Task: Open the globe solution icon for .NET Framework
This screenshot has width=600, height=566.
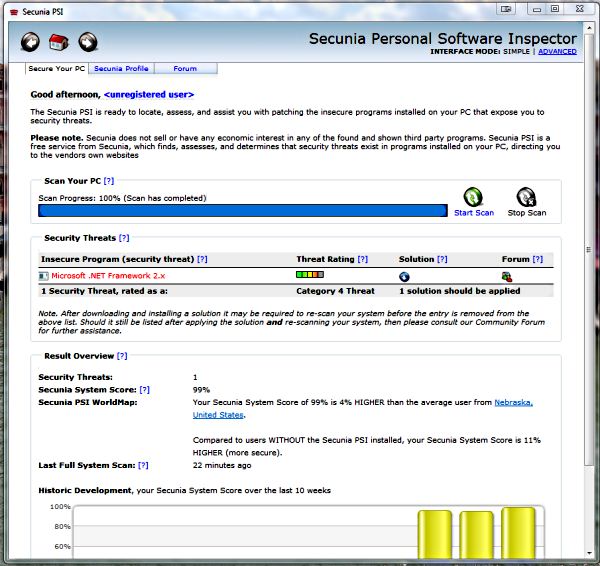Action: [x=404, y=276]
